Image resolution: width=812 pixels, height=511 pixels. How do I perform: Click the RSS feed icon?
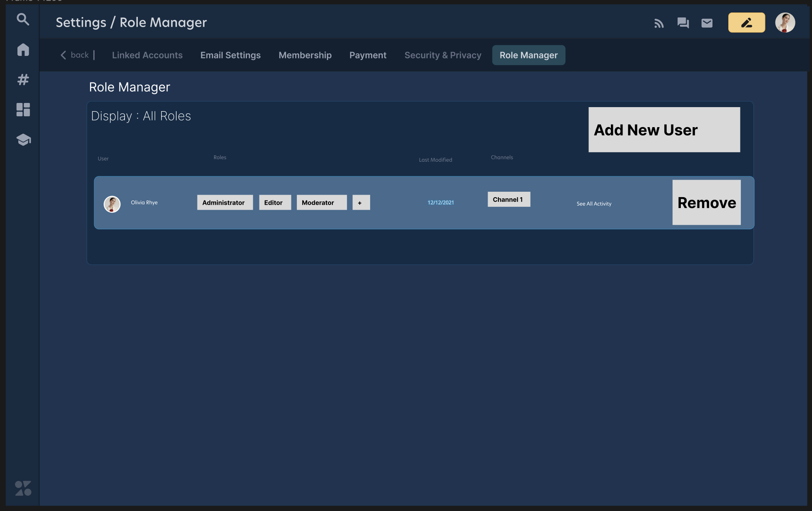click(659, 23)
